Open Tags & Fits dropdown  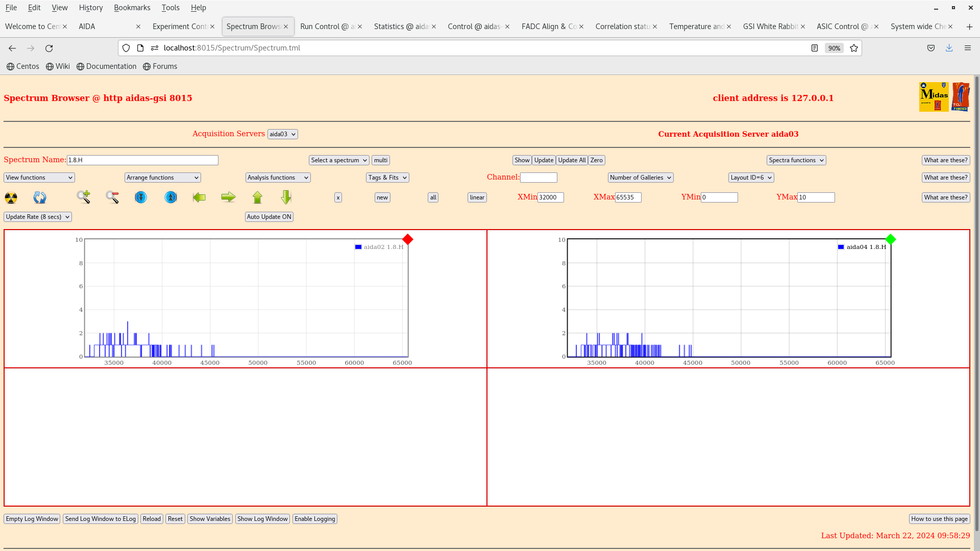coord(387,178)
